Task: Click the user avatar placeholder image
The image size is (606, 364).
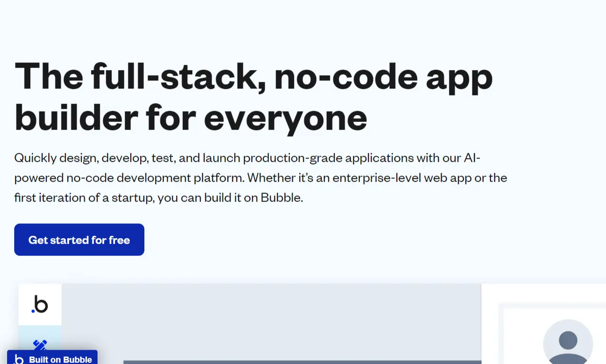Action: click(x=568, y=342)
